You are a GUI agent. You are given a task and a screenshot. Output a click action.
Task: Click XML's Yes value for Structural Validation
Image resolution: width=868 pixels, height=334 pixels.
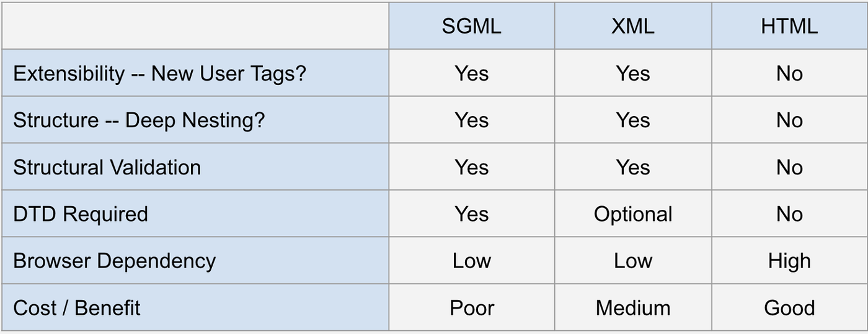point(633,167)
